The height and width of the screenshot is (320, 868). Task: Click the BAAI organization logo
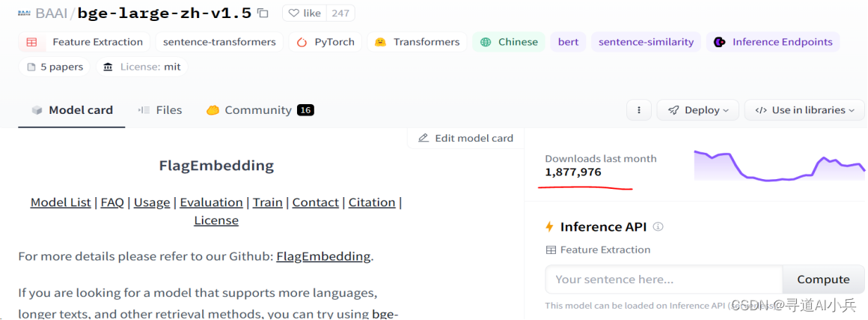click(25, 13)
